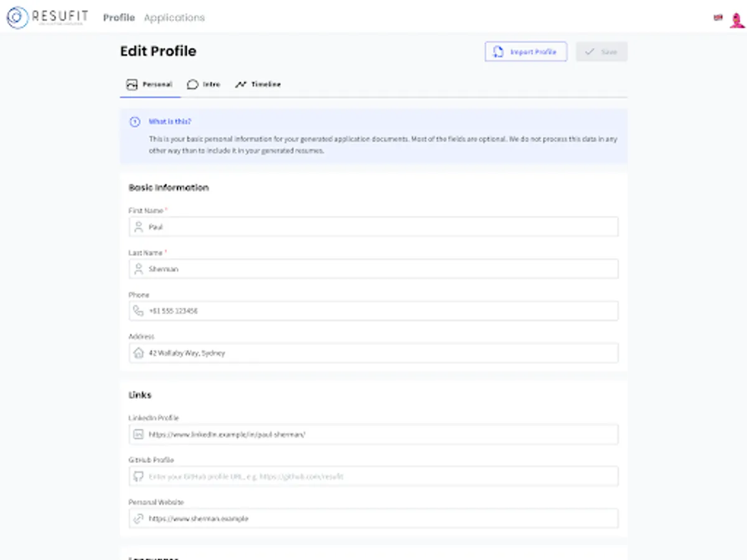This screenshot has height=560, width=747.
Task: Select the Personal tab
Action: click(x=150, y=85)
